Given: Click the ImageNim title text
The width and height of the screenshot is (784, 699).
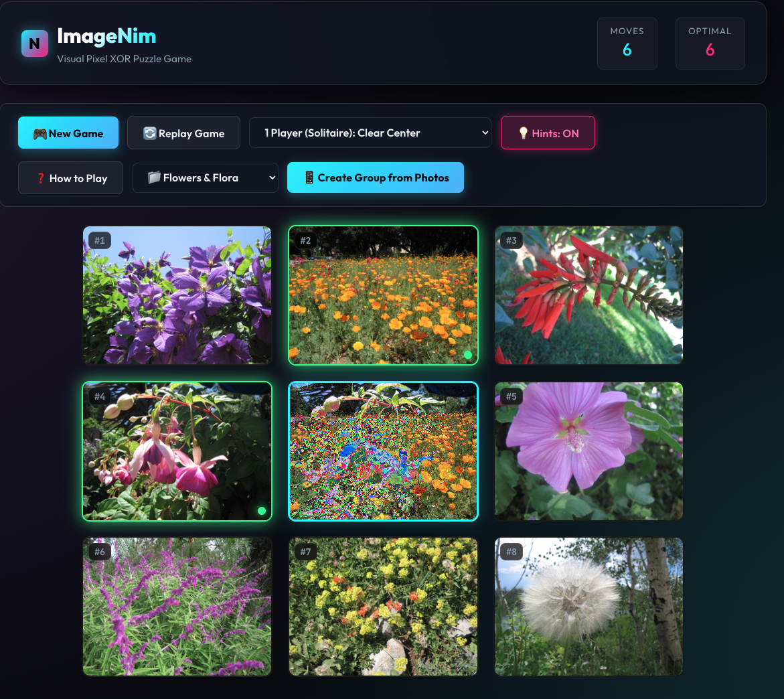Looking at the screenshot, I should (x=106, y=36).
